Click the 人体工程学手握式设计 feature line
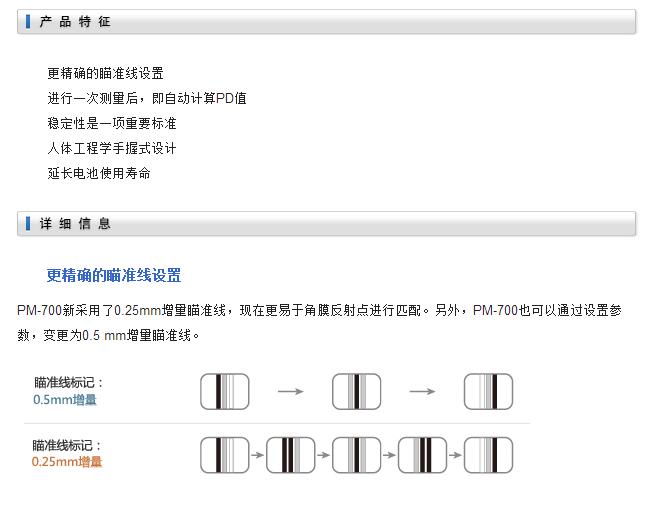 [x=111, y=148]
